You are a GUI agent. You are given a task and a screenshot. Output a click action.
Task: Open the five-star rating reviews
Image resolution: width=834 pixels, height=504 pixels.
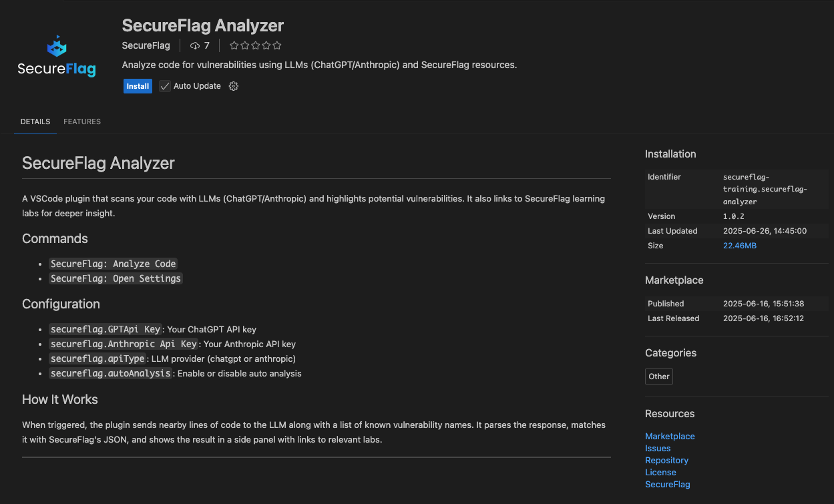pos(256,45)
